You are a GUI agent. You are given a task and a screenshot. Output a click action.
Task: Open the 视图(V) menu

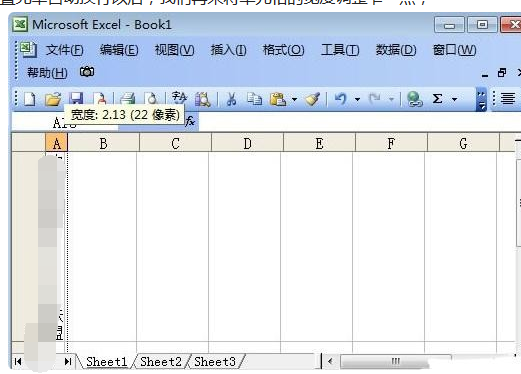pyautogui.click(x=174, y=50)
